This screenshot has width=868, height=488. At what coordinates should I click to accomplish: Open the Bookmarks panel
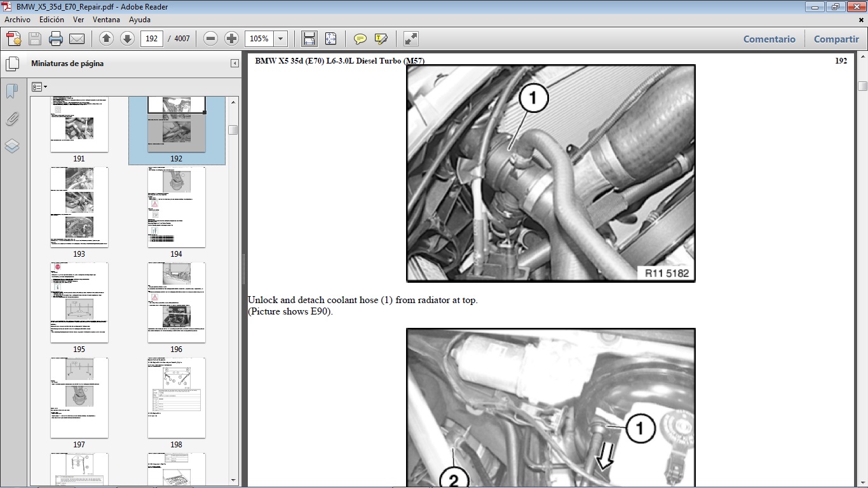tap(11, 91)
